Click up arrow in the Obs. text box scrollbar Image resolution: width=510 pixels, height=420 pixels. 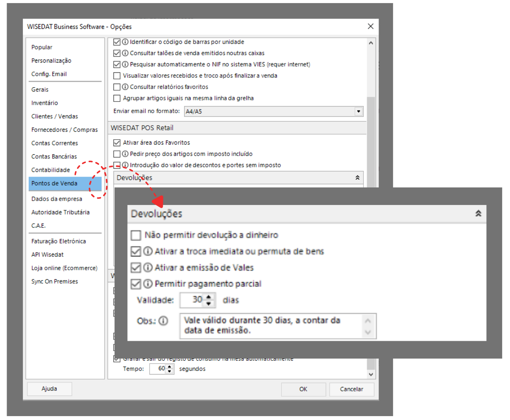click(x=368, y=320)
